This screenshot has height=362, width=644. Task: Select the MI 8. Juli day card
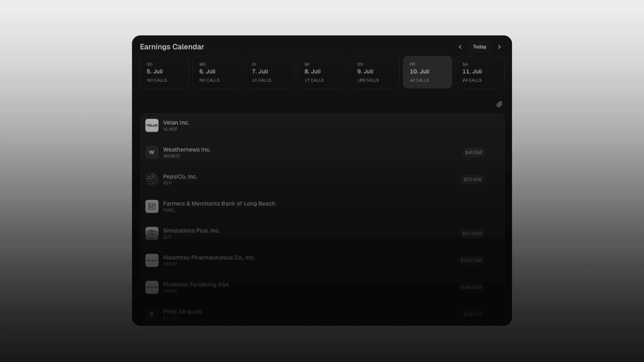[x=322, y=72]
